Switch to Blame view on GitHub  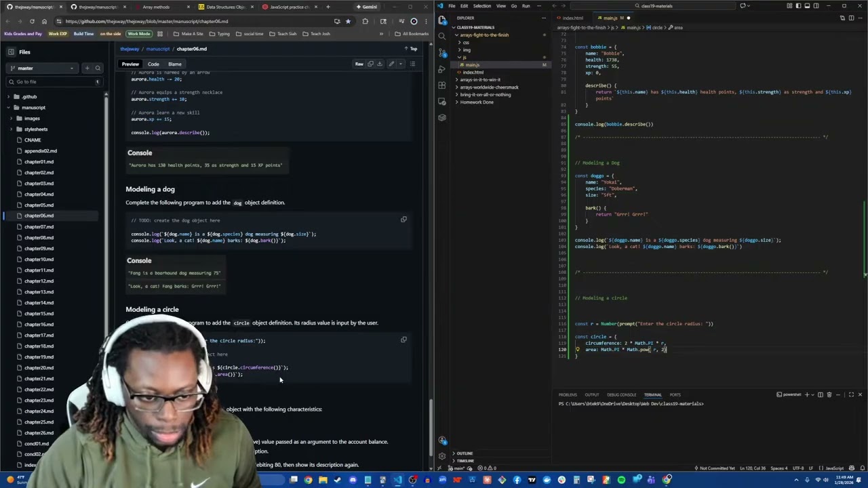(174, 64)
